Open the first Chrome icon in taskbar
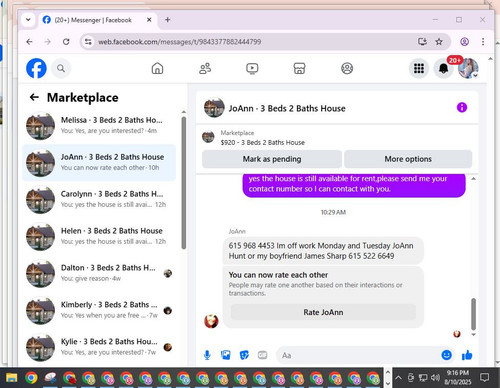 [x=31, y=378]
